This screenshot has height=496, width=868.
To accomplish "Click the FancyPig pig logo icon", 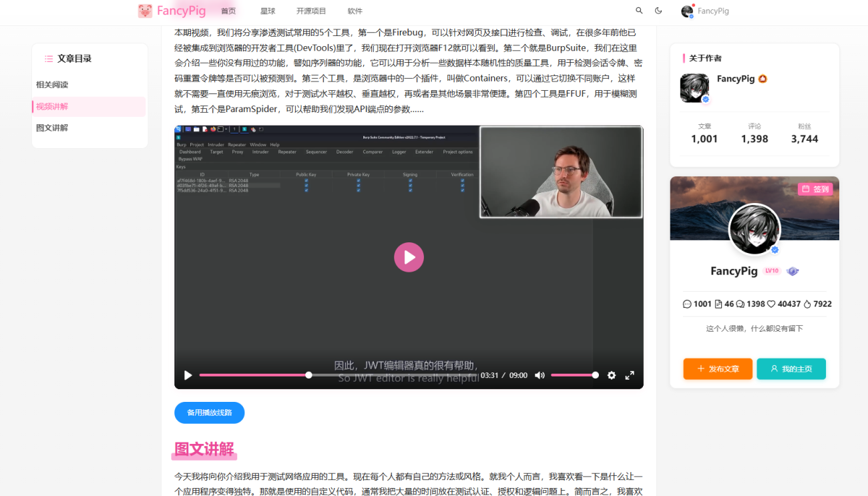I will click(145, 11).
